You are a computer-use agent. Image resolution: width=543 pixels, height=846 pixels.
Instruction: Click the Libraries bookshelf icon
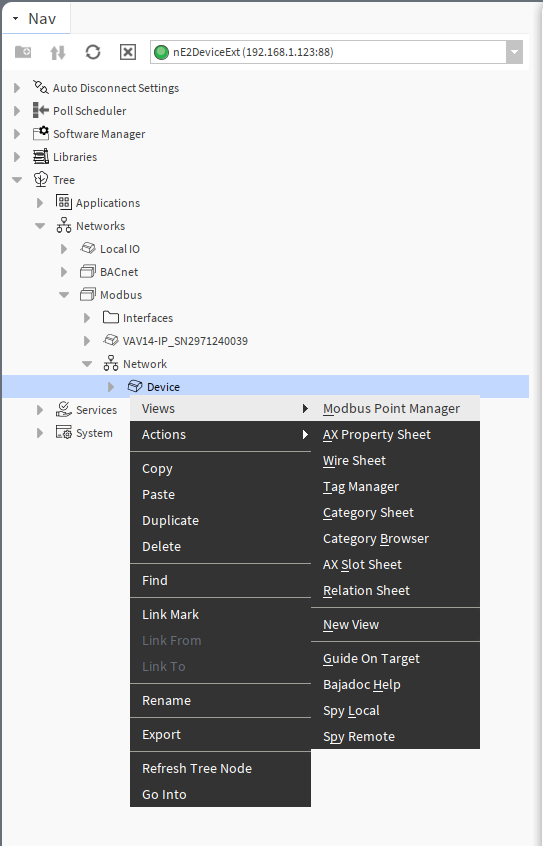[41, 156]
